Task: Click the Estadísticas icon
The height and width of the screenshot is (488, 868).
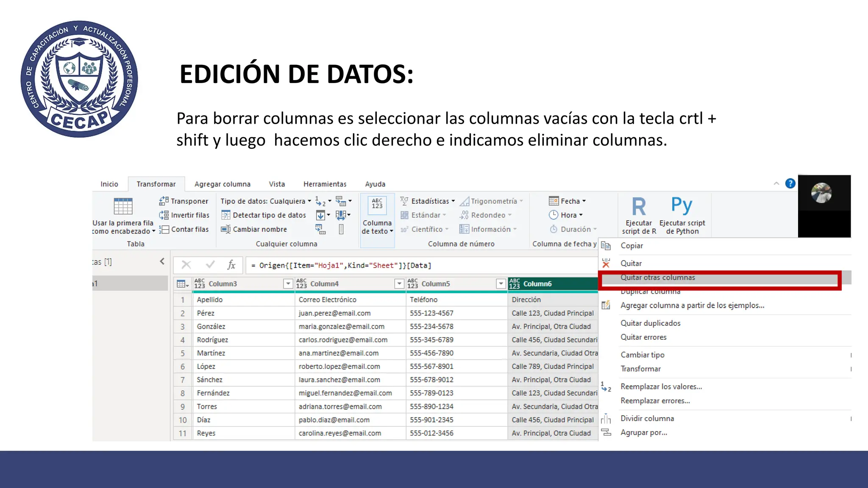Action: point(404,201)
